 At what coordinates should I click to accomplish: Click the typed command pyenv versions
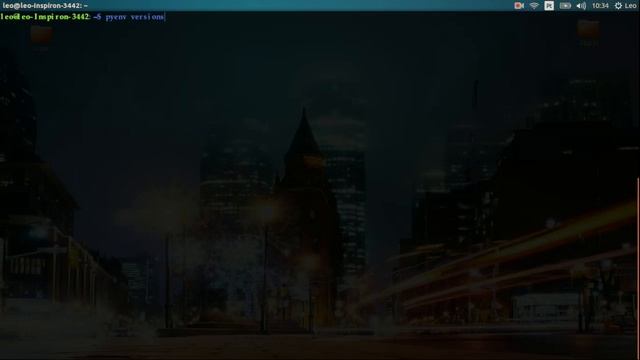[135, 17]
